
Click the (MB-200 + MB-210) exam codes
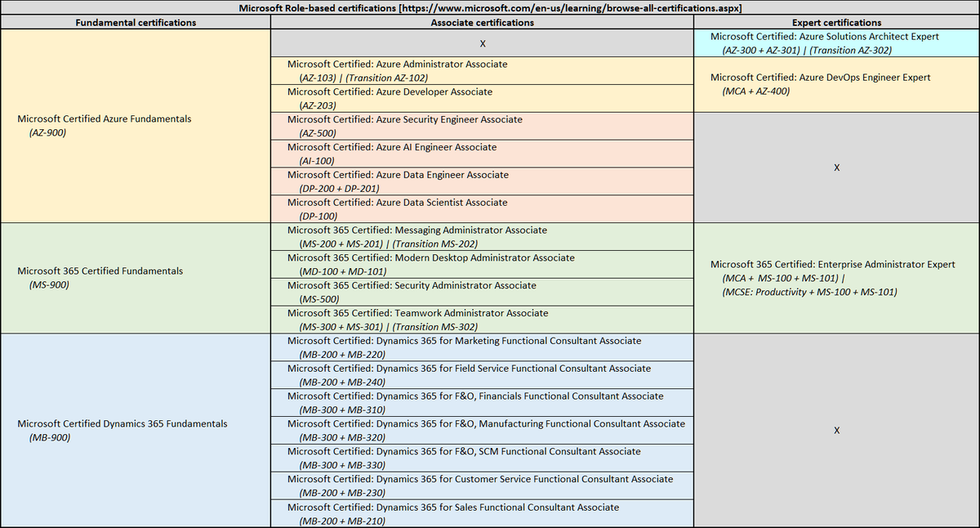coord(341,521)
